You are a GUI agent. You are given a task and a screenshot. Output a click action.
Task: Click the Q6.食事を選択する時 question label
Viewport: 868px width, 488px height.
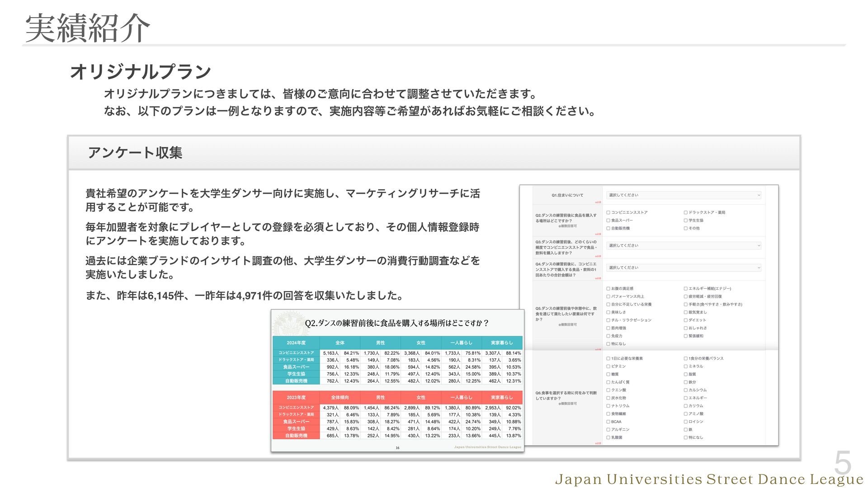click(566, 396)
